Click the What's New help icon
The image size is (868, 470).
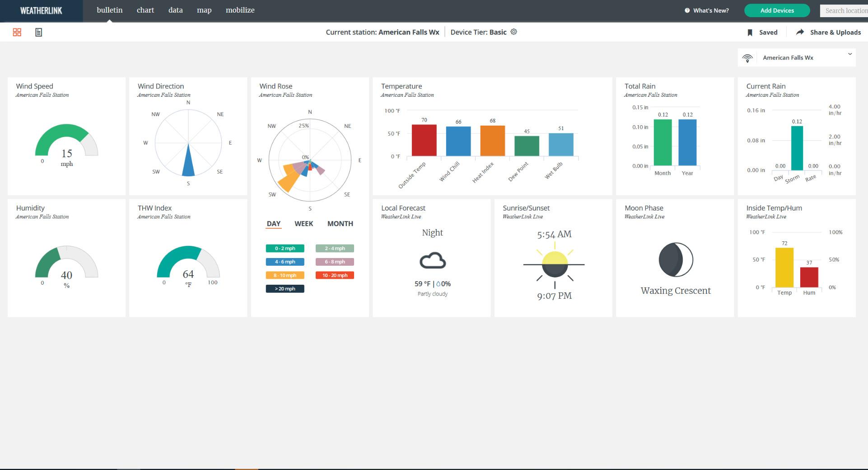[x=687, y=10]
